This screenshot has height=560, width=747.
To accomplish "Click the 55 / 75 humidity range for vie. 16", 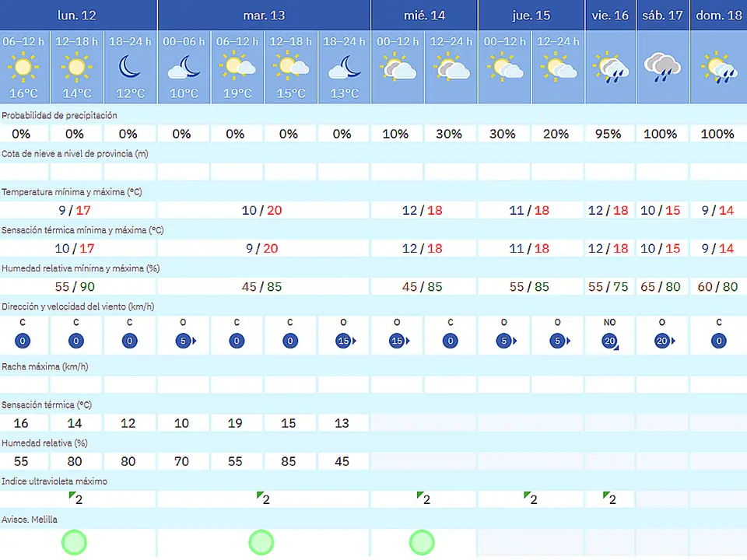I will coord(608,287).
